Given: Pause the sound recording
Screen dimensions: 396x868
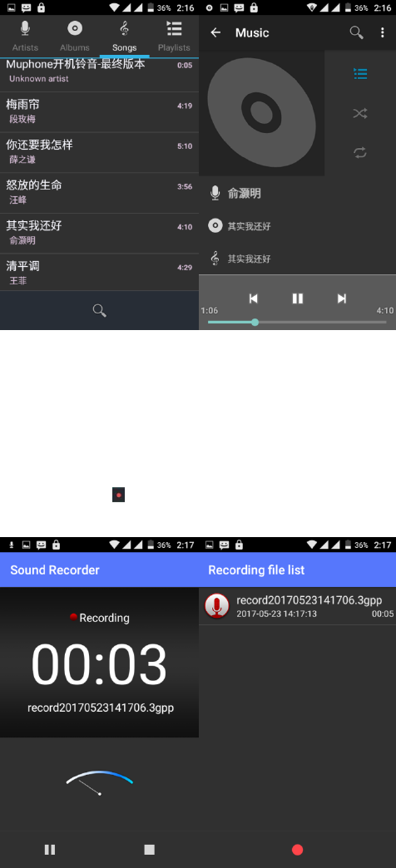Looking at the screenshot, I should (50, 850).
